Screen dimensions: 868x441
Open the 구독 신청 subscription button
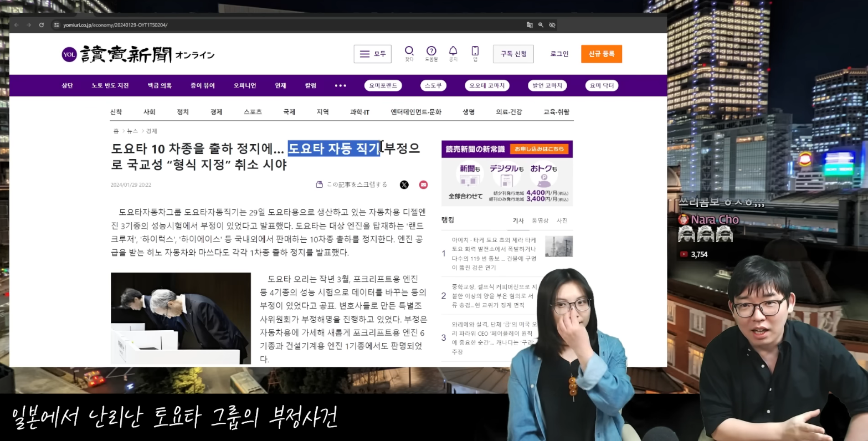click(513, 54)
